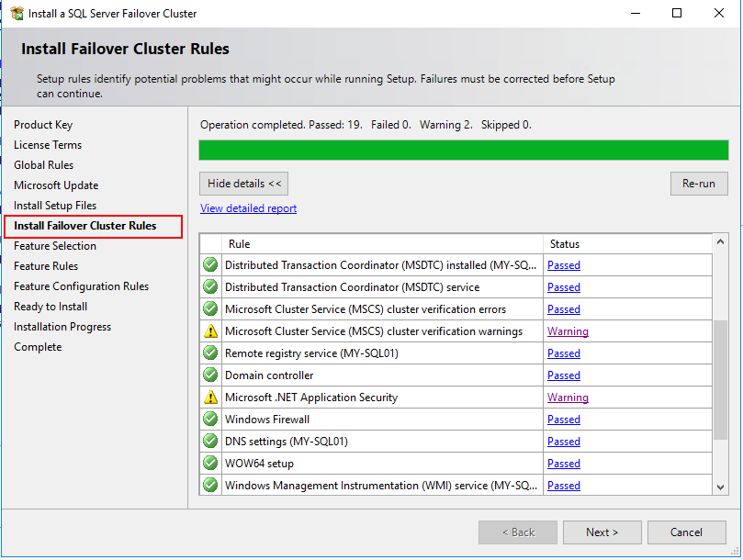Open Passed link for WMI service rule

[564, 486]
